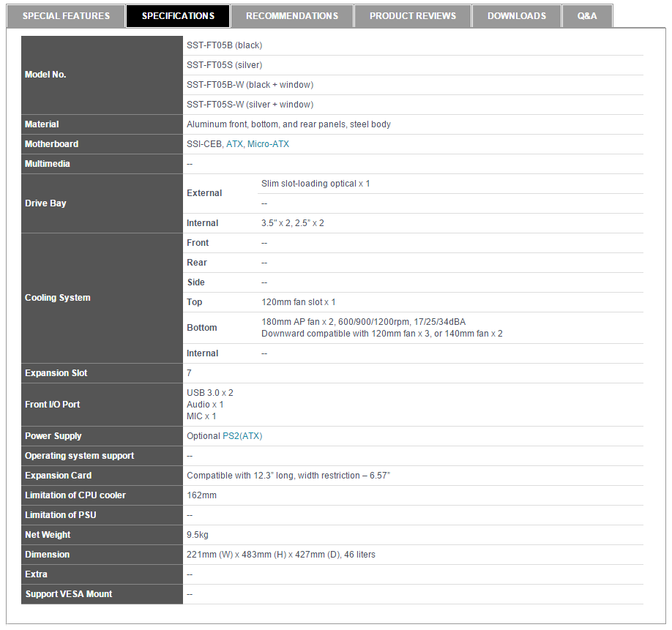Click the Internal cooling label
The height and width of the screenshot is (630, 672).
click(x=203, y=353)
